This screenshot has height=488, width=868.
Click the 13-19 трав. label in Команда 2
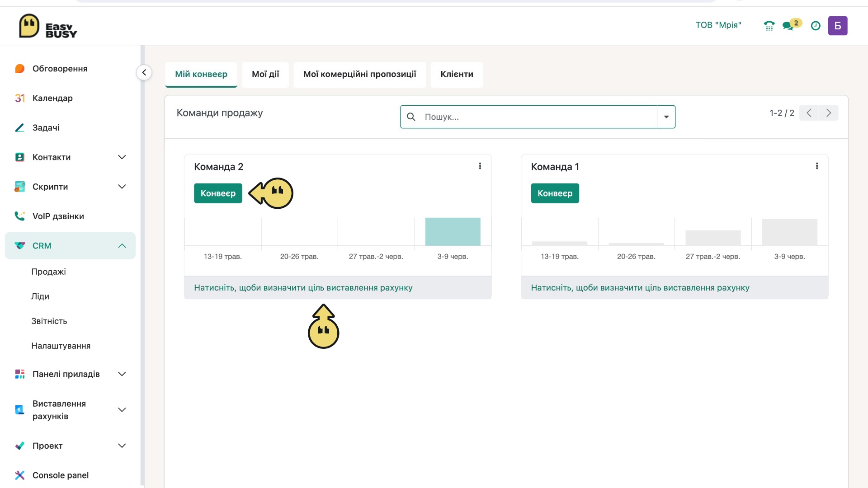(x=222, y=257)
